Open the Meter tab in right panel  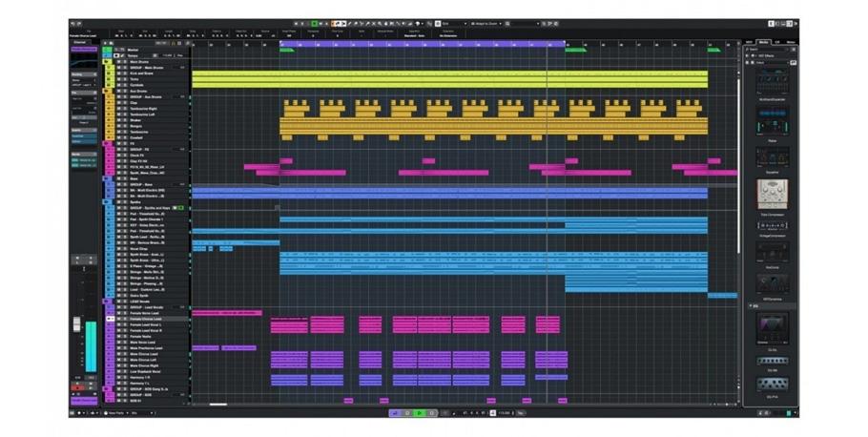791,42
